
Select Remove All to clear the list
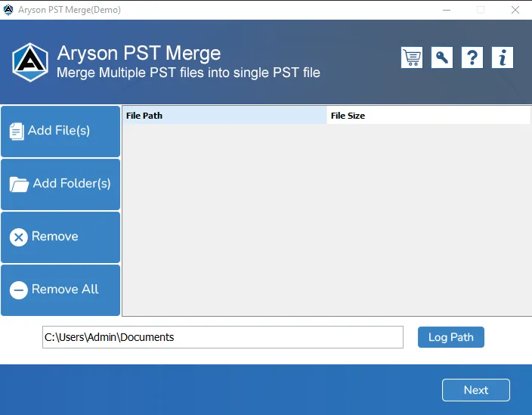(60, 290)
